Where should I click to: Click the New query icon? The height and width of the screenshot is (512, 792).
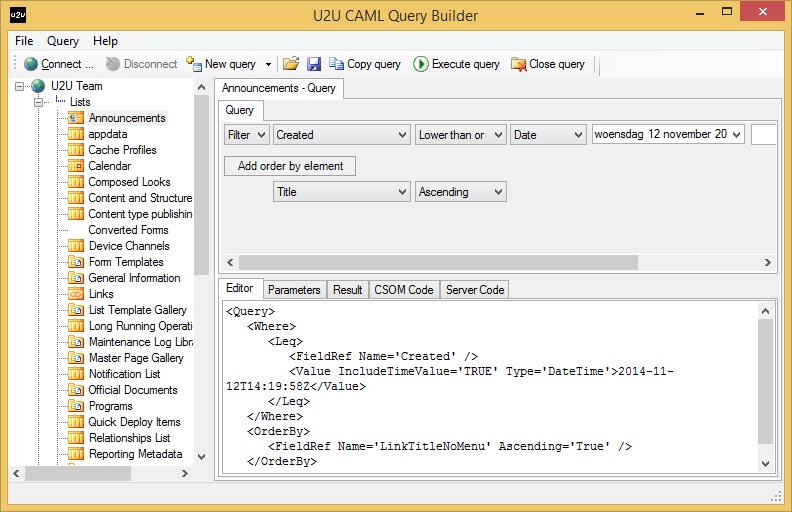point(194,64)
